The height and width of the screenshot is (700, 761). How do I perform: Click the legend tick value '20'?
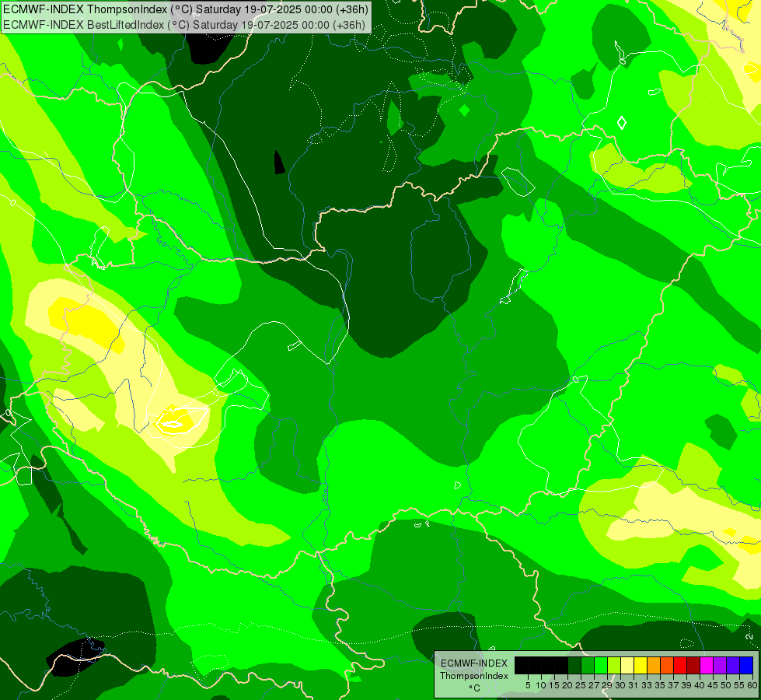point(567,685)
